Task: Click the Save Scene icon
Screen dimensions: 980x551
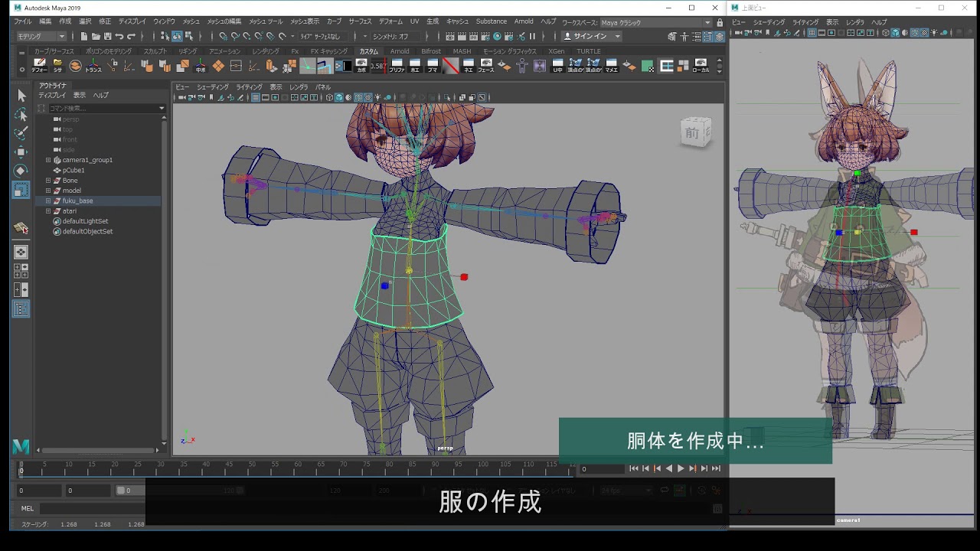Action: tap(107, 36)
